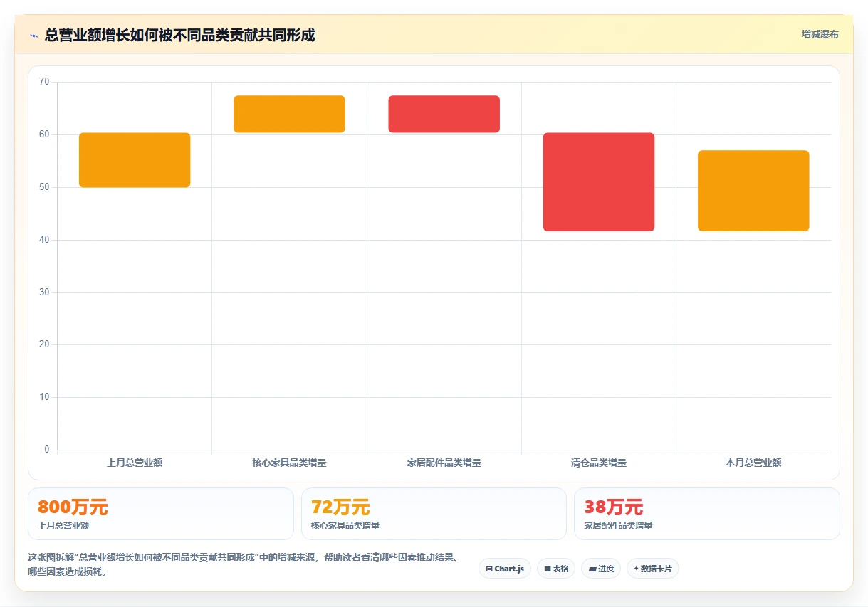
Task: Click the y-axis value 20
Action: pyautogui.click(x=44, y=344)
